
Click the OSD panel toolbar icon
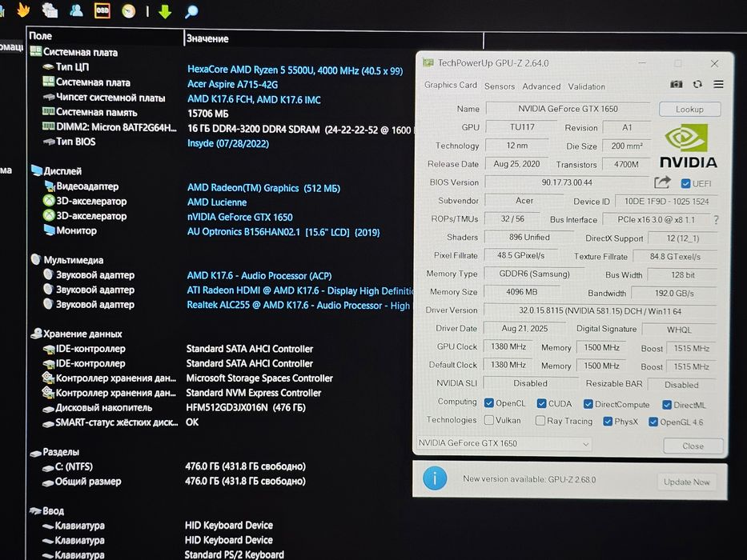coord(102,10)
